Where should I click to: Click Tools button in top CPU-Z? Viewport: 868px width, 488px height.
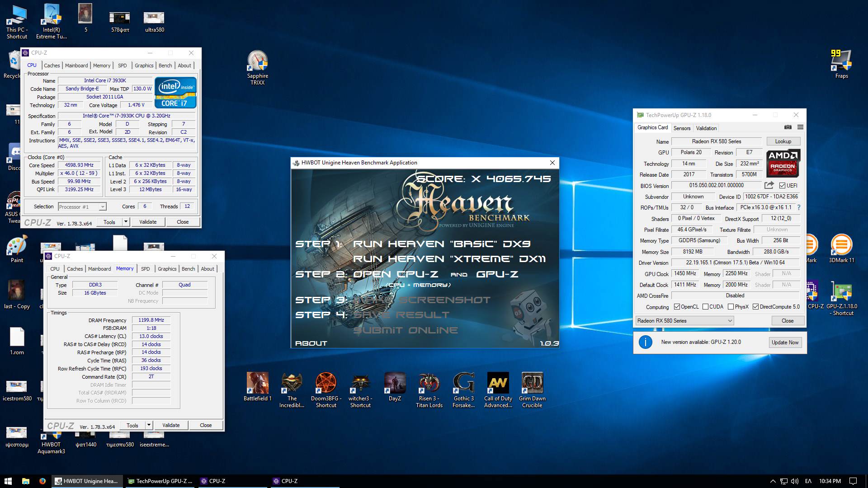109,222
